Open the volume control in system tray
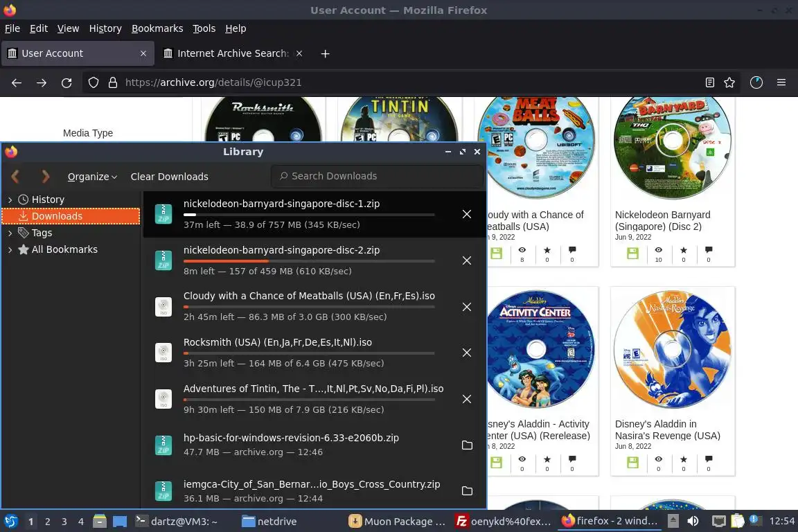 point(693,522)
